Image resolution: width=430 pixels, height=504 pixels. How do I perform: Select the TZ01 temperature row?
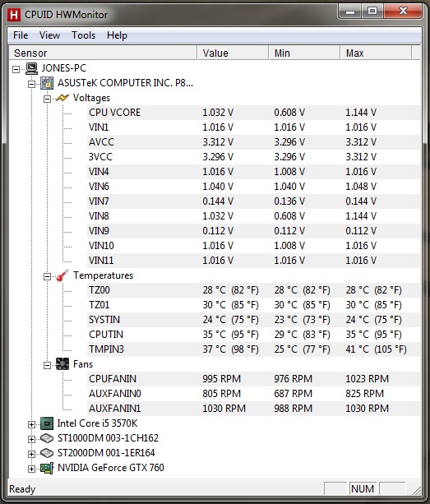pyautogui.click(x=253, y=305)
